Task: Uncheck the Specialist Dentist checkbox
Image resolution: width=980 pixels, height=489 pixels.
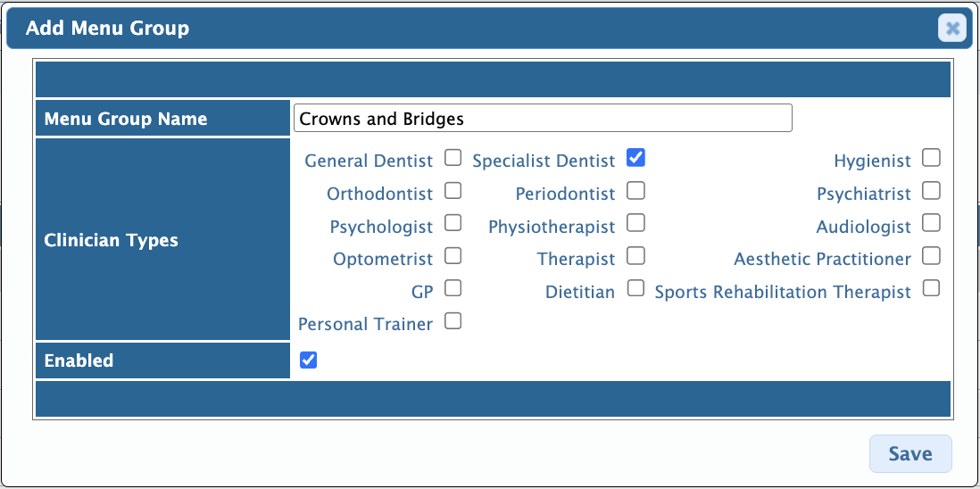Action: point(635,157)
